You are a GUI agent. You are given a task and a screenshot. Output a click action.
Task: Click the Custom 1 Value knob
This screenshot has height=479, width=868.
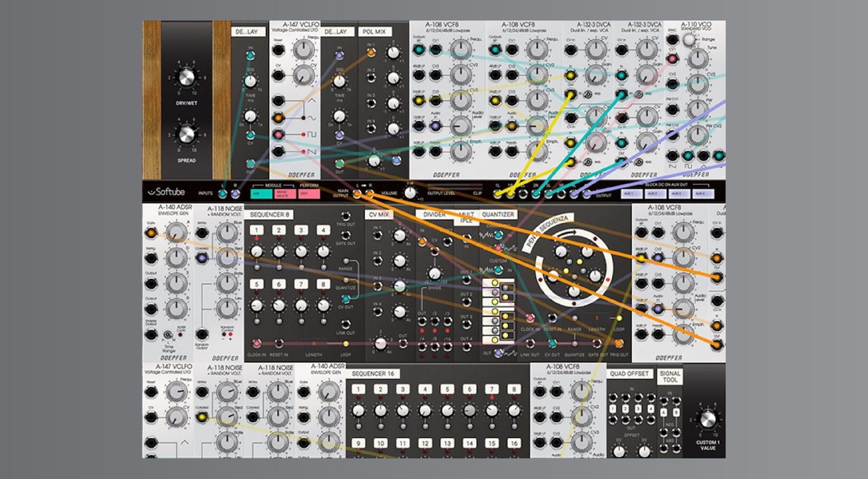click(x=707, y=420)
